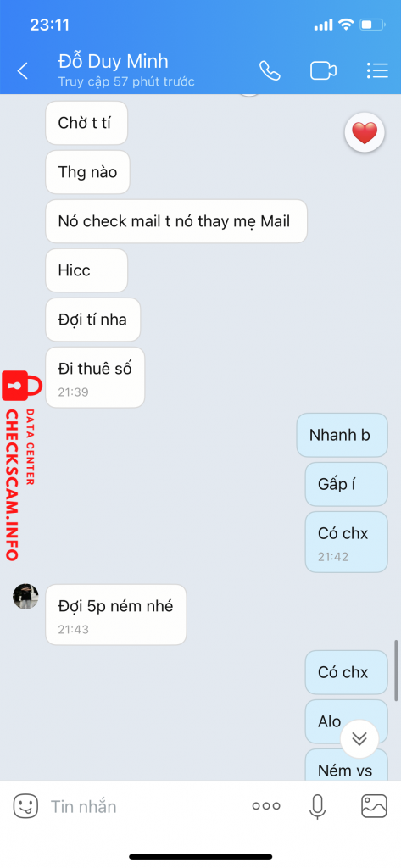401x868 pixels.
Task: Open the image gallery picker icon
Action: point(375,806)
